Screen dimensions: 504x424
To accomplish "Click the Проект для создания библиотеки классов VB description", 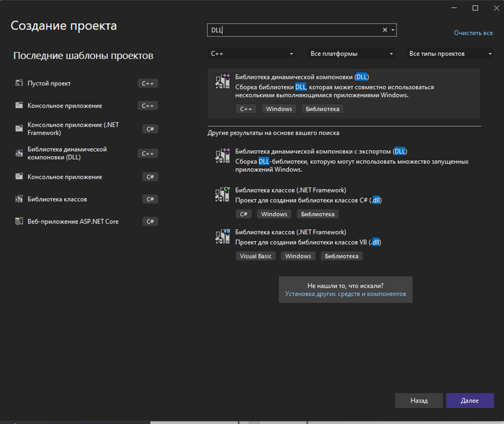I will 308,242.
